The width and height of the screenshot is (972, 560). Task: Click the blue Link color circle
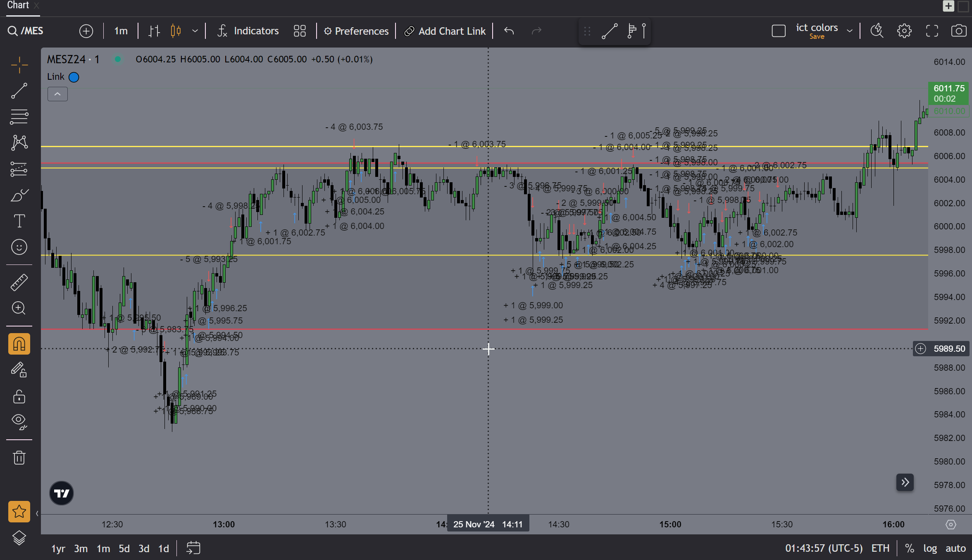coord(74,77)
